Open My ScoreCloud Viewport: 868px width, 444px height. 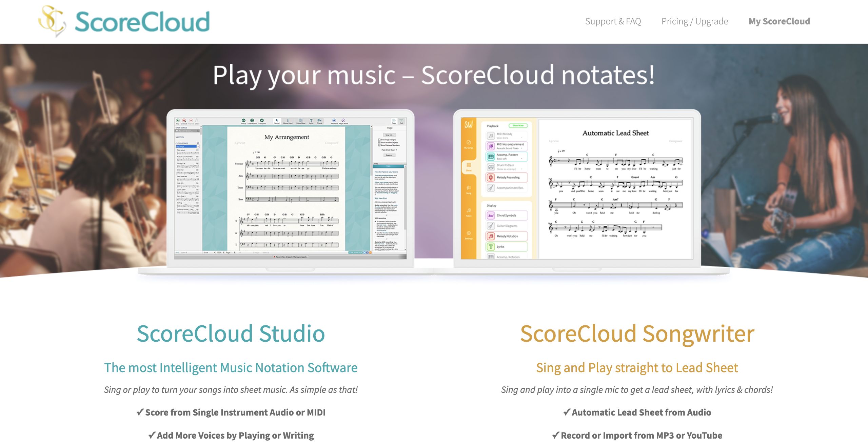click(779, 21)
